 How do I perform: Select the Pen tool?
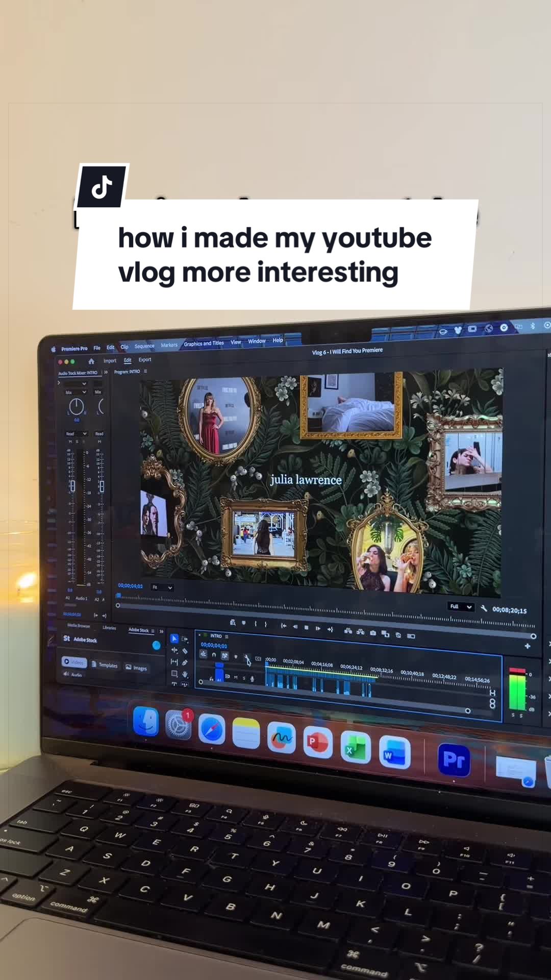click(185, 663)
